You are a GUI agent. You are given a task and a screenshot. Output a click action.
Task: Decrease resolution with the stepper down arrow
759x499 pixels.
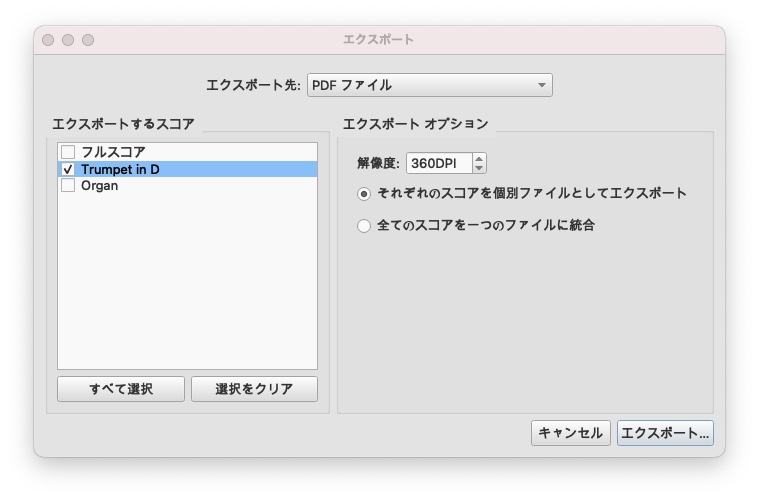[479, 168]
